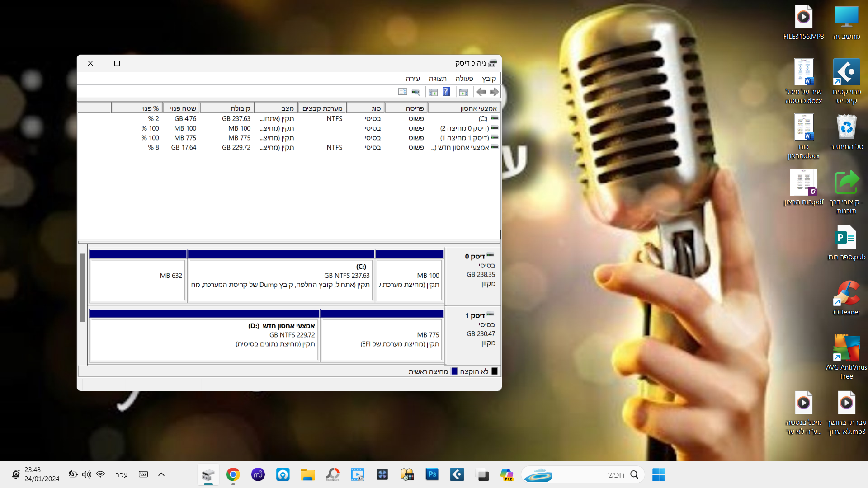This screenshot has height=488, width=868.
Task: Open the תצוגה (View) menu
Action: click(x=438, y=79)
